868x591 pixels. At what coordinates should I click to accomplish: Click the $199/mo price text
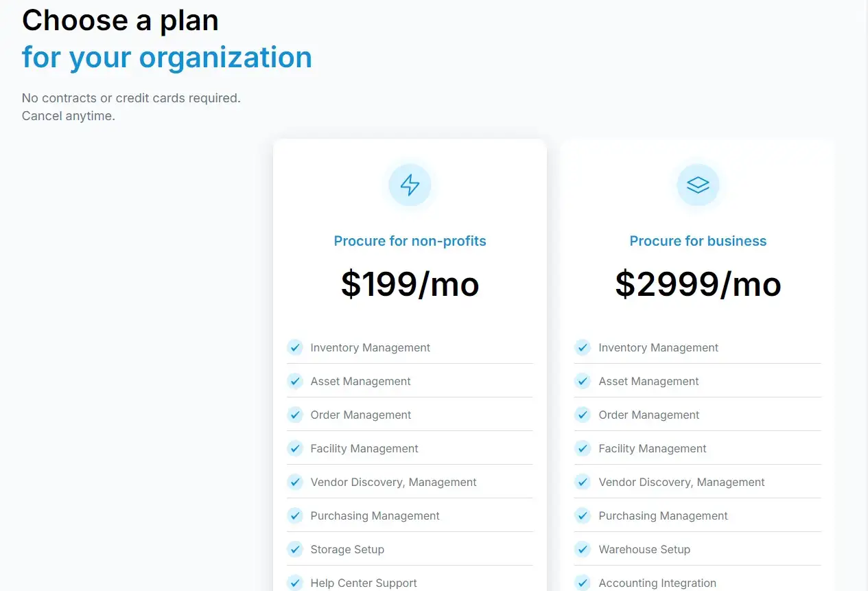410,284
